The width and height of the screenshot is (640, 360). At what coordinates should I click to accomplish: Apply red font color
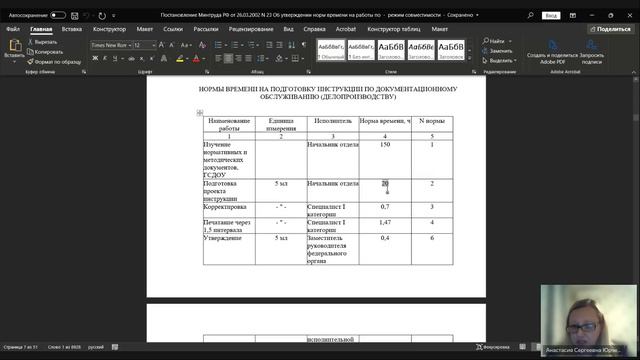click(x=196, y=59)
